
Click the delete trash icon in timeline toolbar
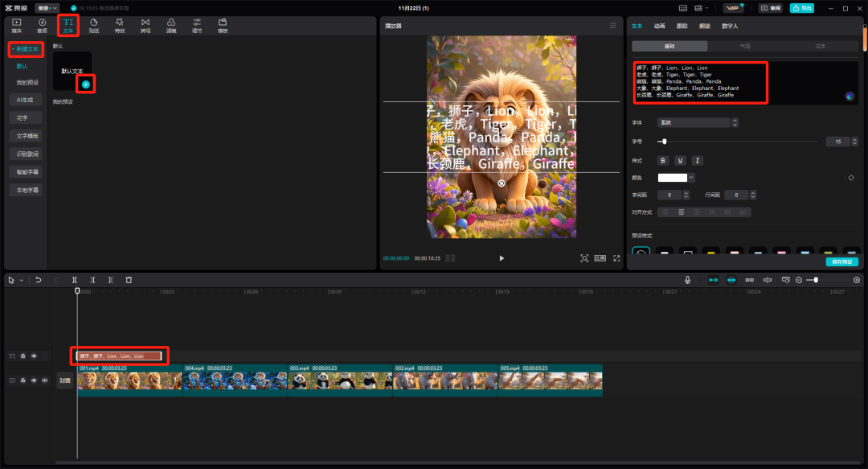[x=129, y=280]
